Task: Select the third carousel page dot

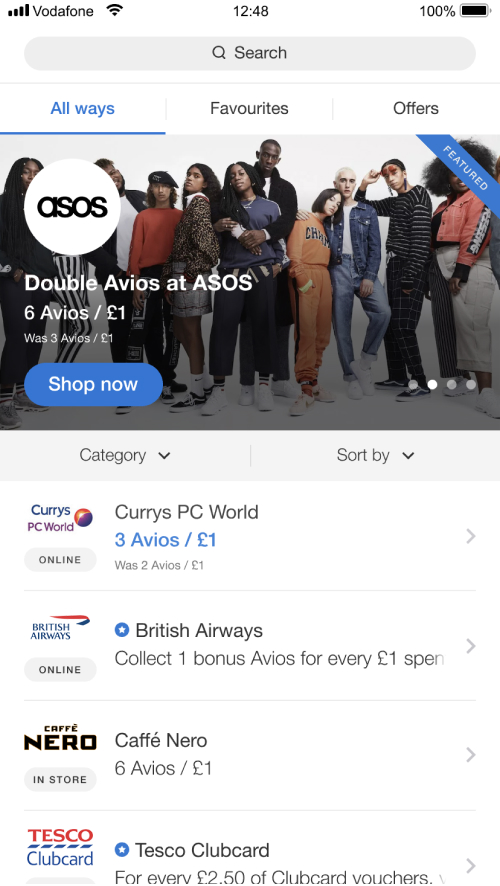Action: tap(451, 385)
